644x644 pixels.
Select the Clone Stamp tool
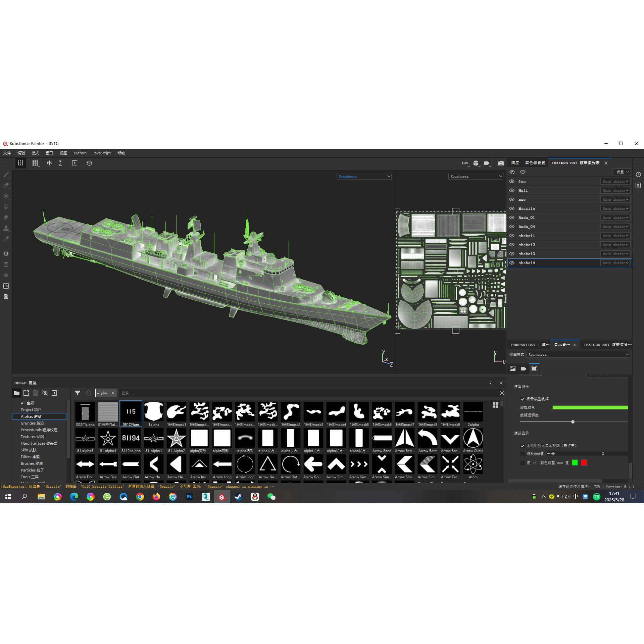(6, 229)
